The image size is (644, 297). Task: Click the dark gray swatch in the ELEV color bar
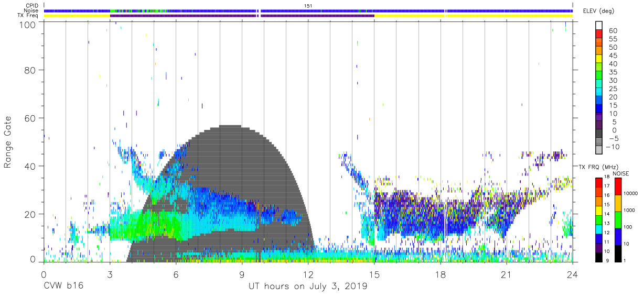[599, 133]
